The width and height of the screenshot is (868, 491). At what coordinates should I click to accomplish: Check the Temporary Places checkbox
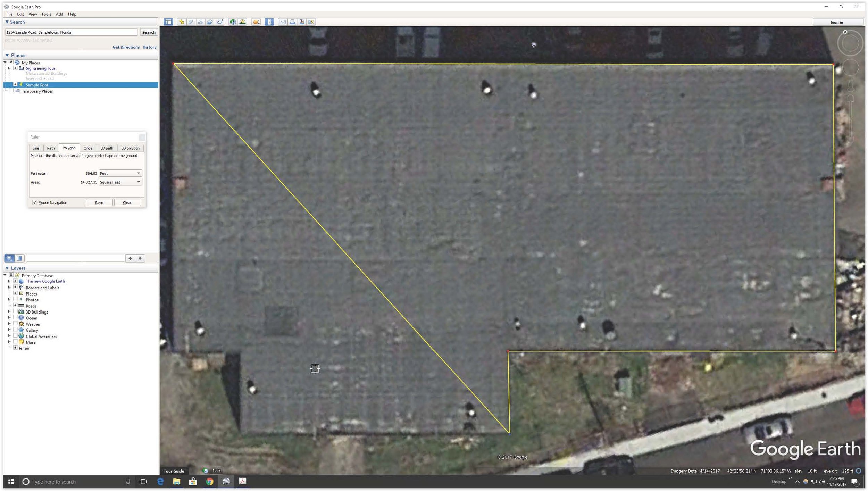tap(11, 91)
